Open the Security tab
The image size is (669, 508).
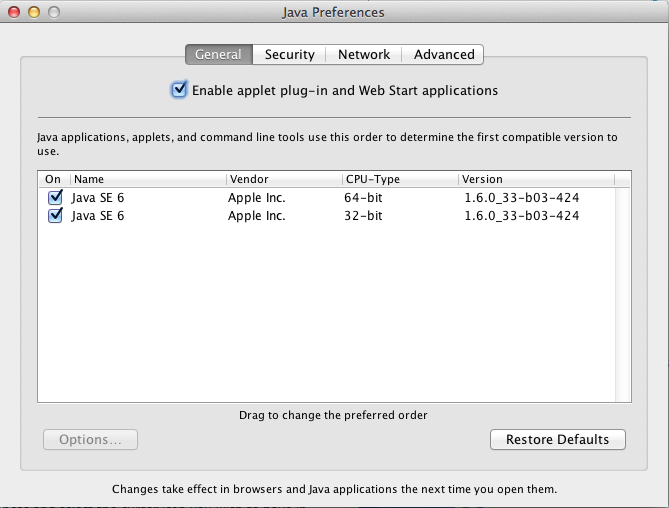(x=289, y=55)
